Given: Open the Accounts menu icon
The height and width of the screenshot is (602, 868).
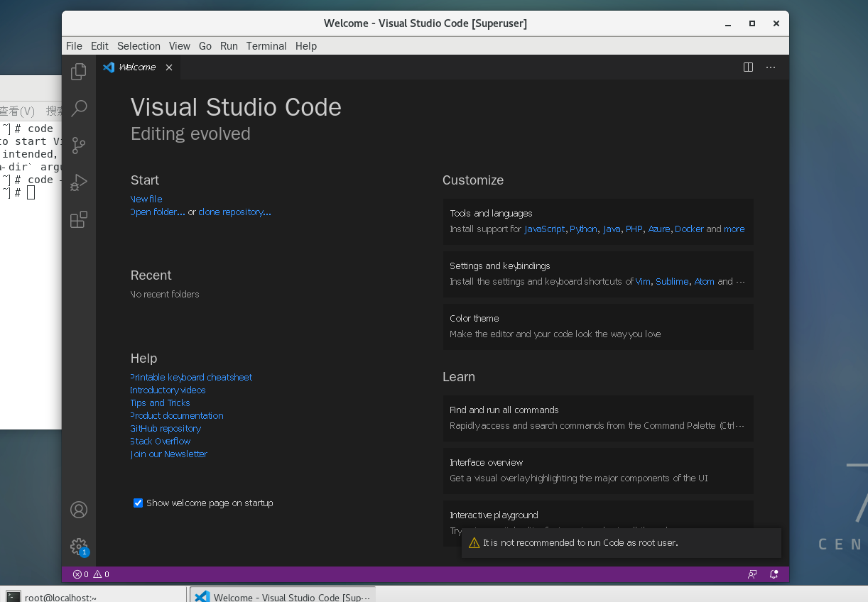Looking at the screenshot, I should [x=79, y=510].
